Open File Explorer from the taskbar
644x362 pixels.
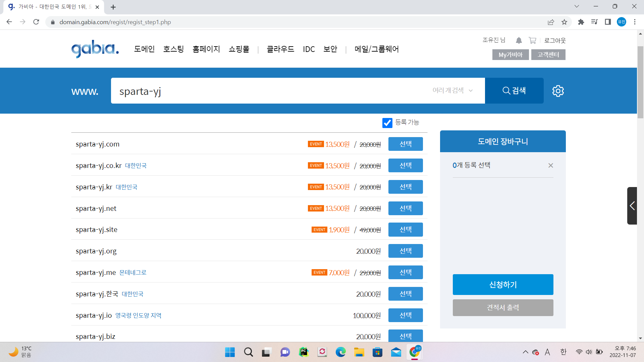point(359,352)
